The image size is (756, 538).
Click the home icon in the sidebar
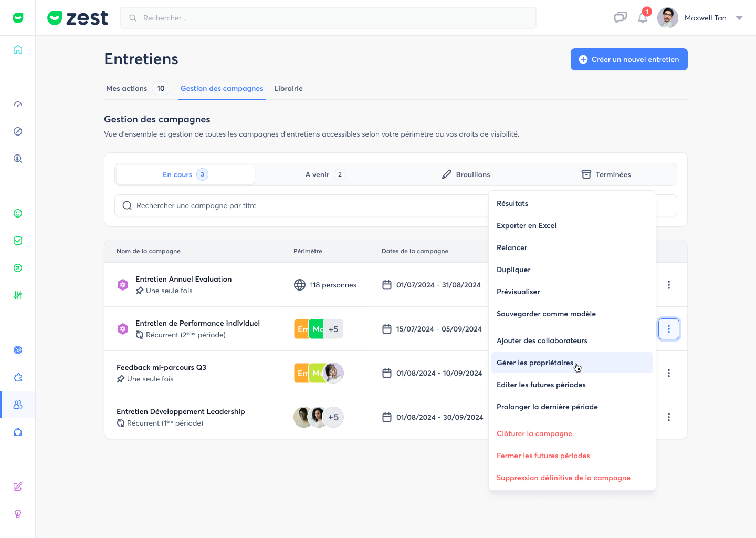(18, 49)
